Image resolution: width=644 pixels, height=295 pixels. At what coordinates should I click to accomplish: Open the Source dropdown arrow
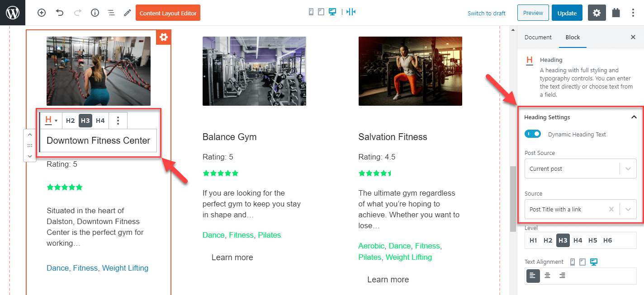tap(628, 209)
